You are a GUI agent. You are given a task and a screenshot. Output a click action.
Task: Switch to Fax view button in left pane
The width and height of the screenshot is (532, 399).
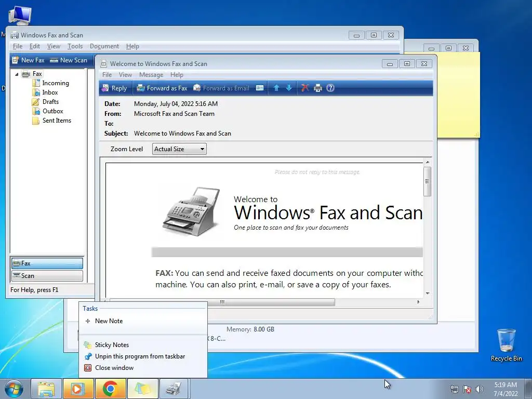(x=47, y=263)
